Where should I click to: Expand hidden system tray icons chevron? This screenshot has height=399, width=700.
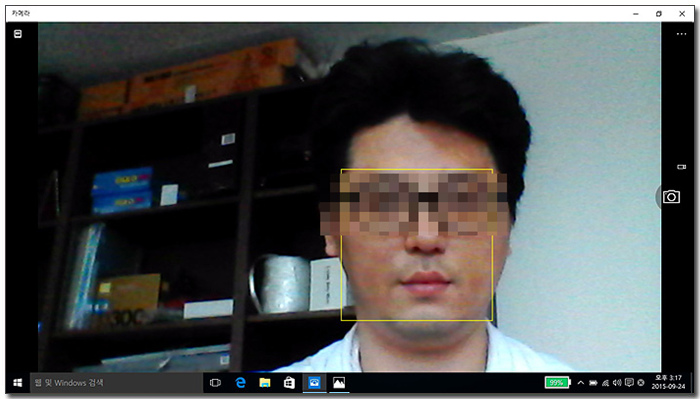(580, 382)
